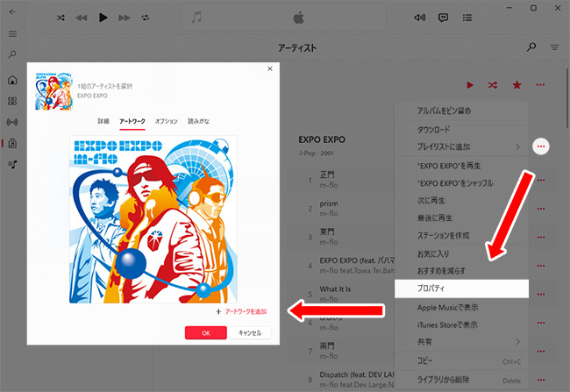Expand the 共有 submenu
The image size is (570, 392).
[461, 342]
